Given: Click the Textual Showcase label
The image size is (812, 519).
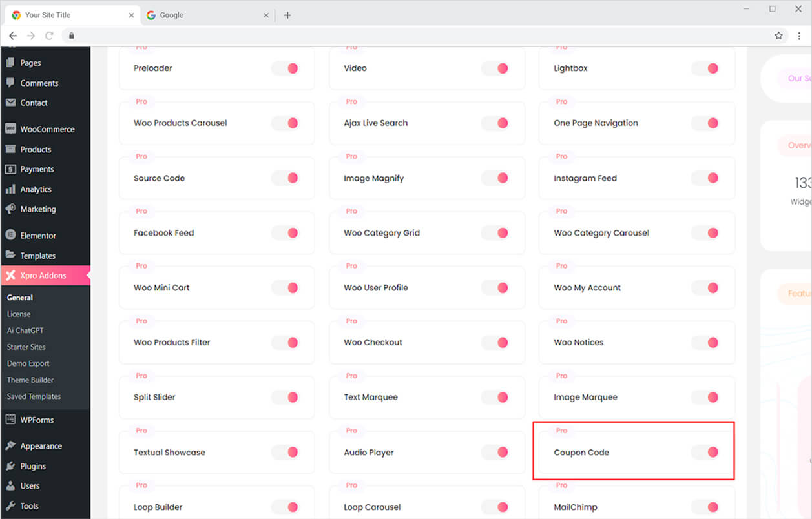Looking at the screenshot, I should click(x=169, y=453).
